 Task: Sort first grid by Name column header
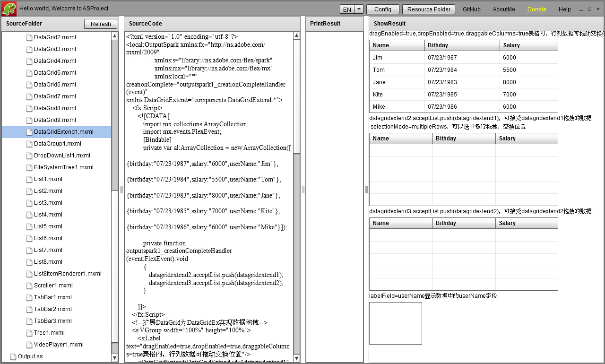pyautogui.click(x=397, y=45)
